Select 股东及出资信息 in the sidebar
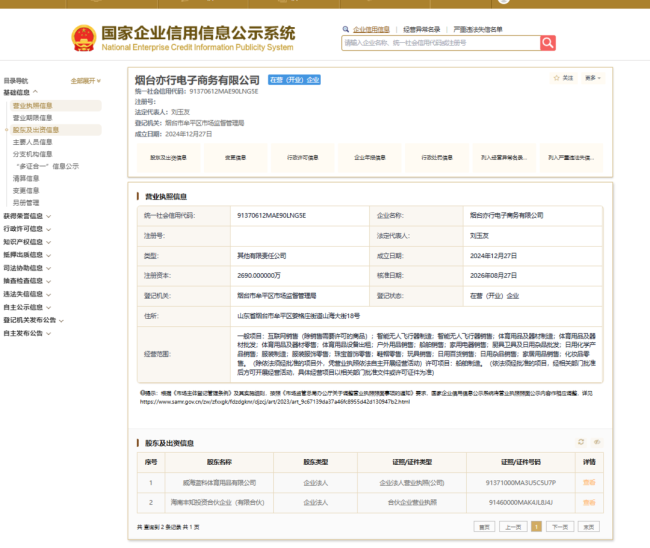The image size is (650, 548). point(56,130)
